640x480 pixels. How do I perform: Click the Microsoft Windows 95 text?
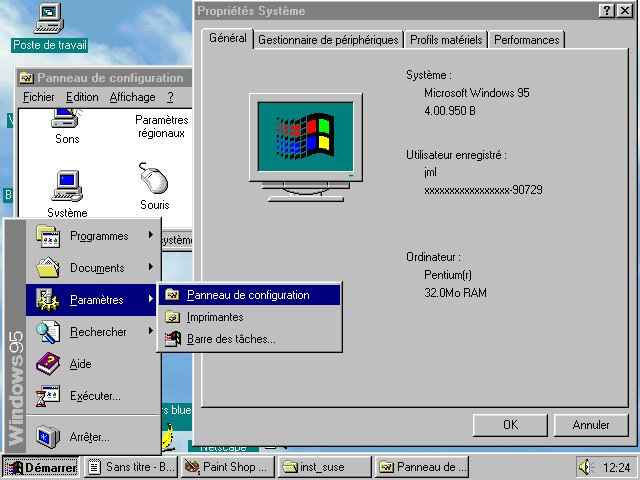(476, 93)
